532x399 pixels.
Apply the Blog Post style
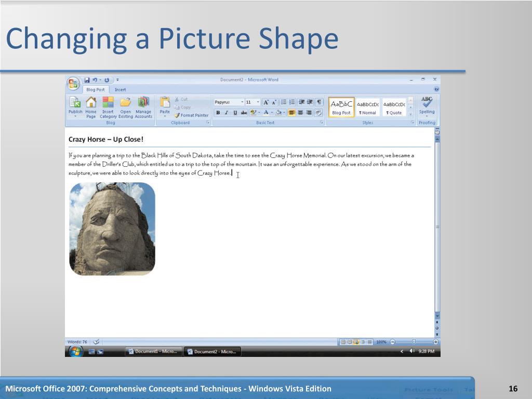coord(341,107)
